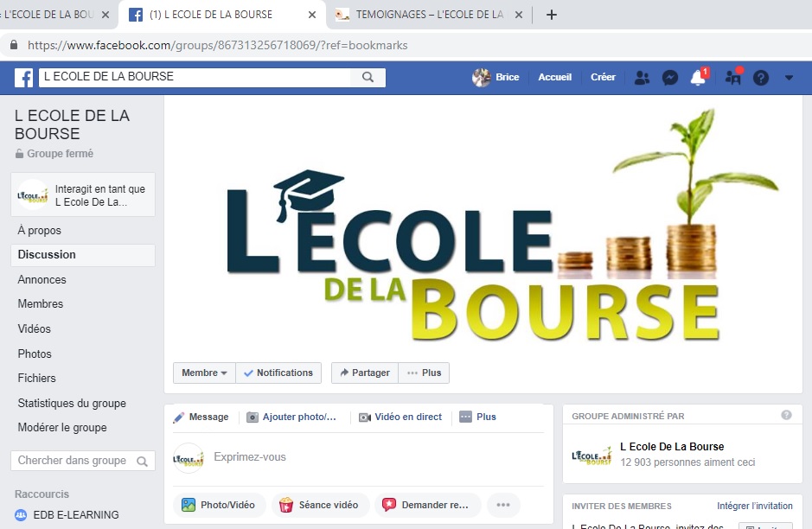Open Modérer le groupe
812x529 pixels.
62,428
